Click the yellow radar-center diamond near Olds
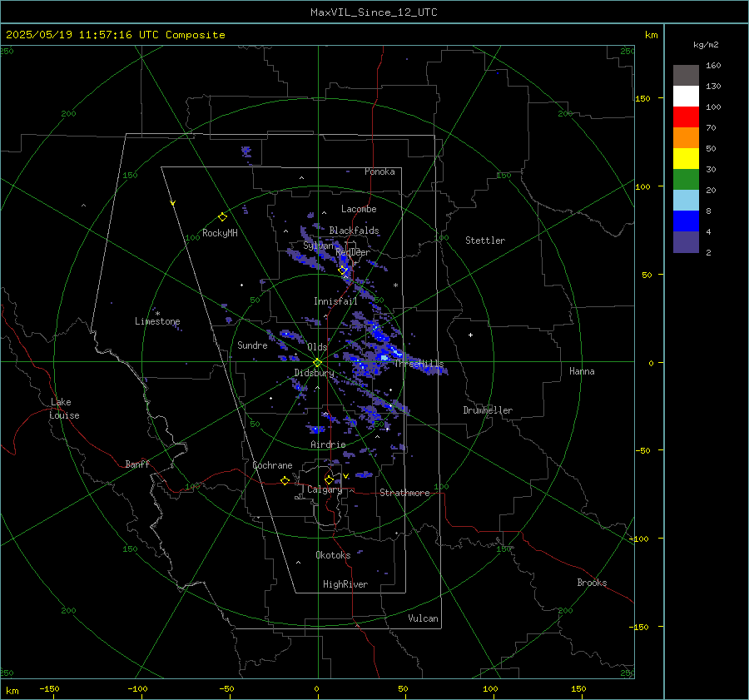 point(318,363)
